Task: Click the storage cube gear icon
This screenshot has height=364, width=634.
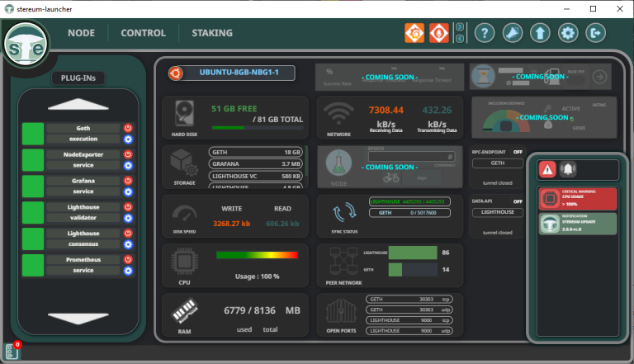Action: 184,163
